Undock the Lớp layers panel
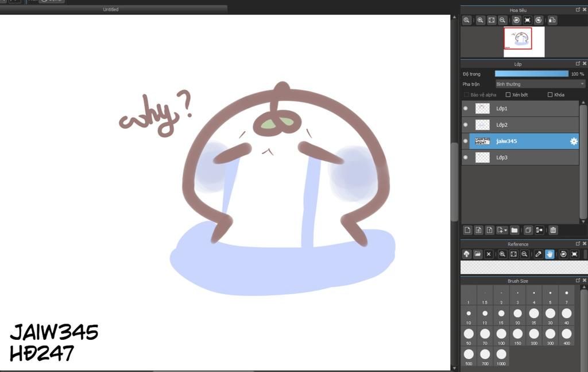The image size is (588, 372). (x=578, y=64)
